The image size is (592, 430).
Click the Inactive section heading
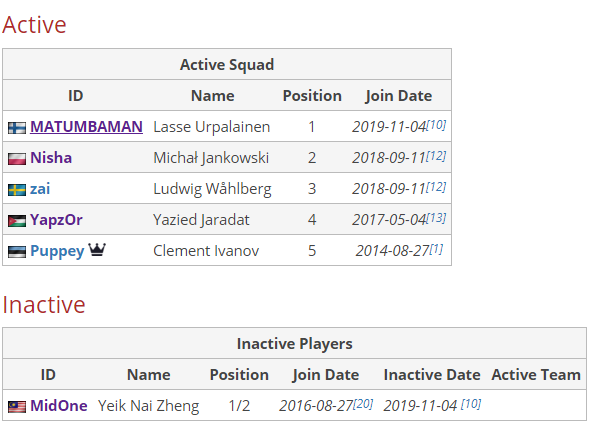click(44, 304)
